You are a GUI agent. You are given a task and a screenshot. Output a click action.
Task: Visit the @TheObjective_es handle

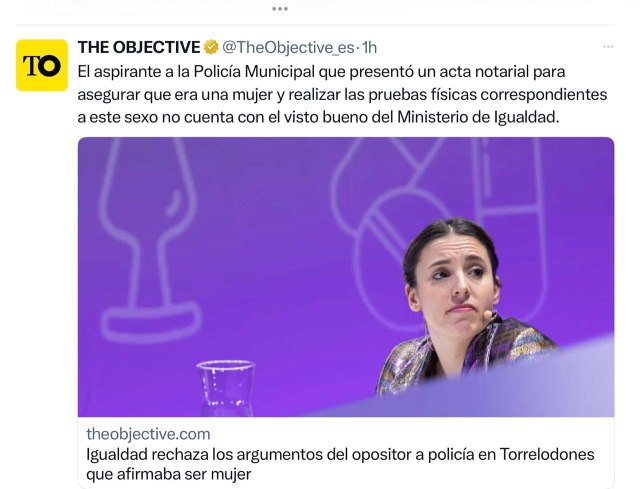click(x=288, y=48)
